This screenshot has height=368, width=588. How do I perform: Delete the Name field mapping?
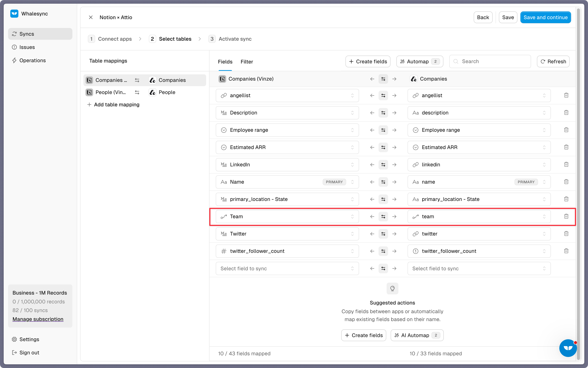566,182
